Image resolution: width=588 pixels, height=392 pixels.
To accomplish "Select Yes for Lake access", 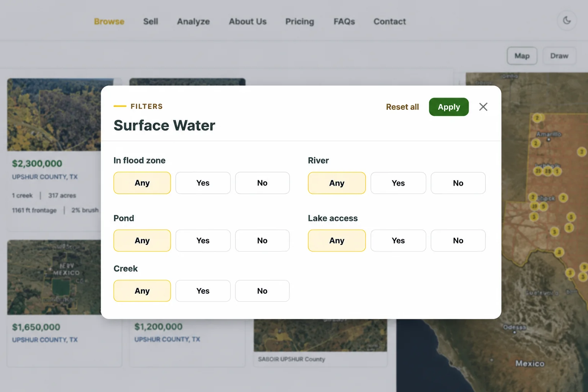I will pos(398,240).
